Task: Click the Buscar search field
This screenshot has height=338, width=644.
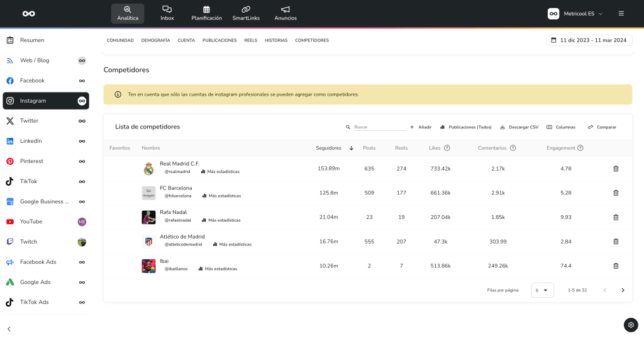Action: coord(379,127)
